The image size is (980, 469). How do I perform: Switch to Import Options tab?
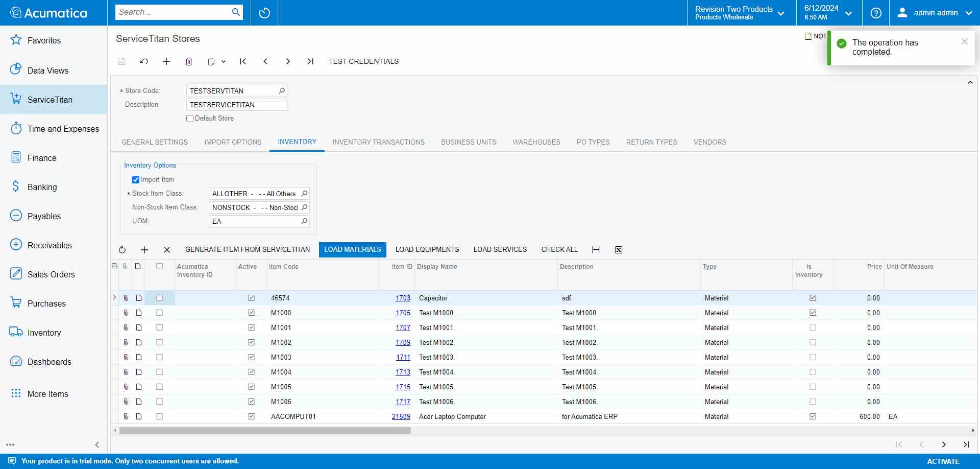(x=233, y=142)
